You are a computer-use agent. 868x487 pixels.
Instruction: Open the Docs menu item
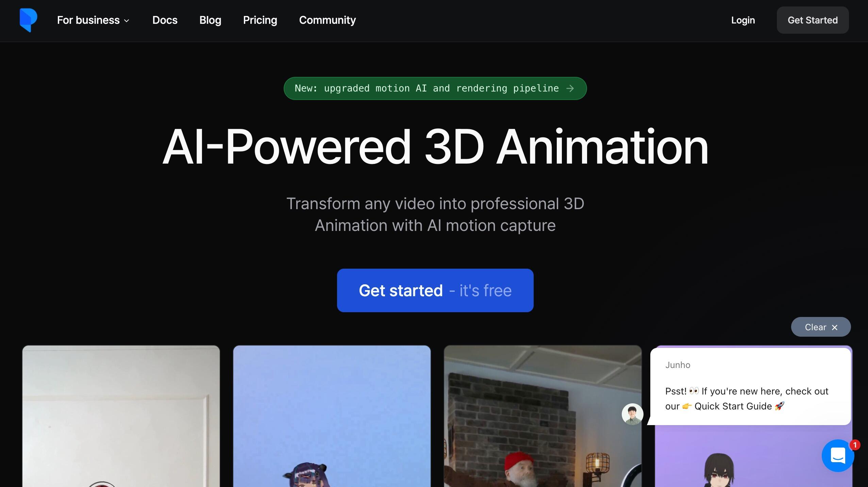coord(165,20)
